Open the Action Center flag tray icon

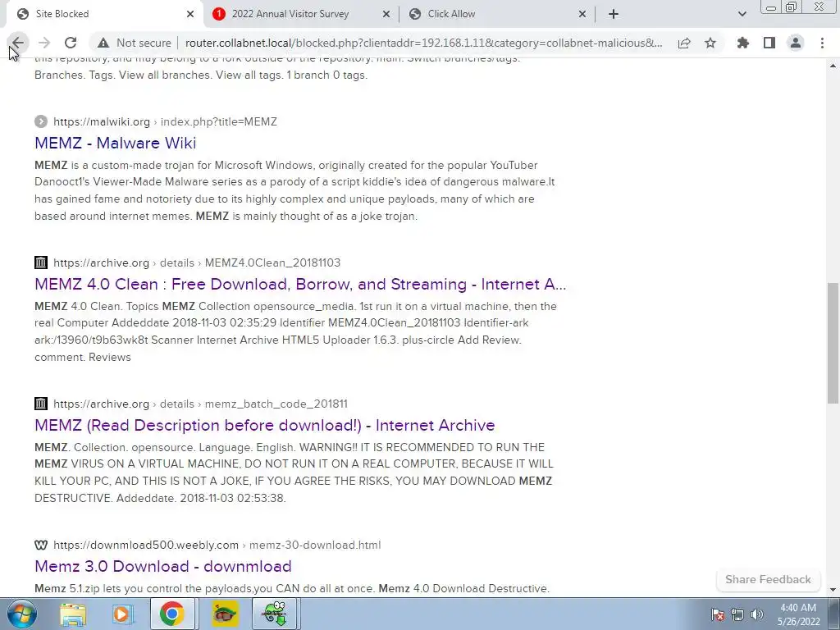pyautogui.click(x=717, y=614)
